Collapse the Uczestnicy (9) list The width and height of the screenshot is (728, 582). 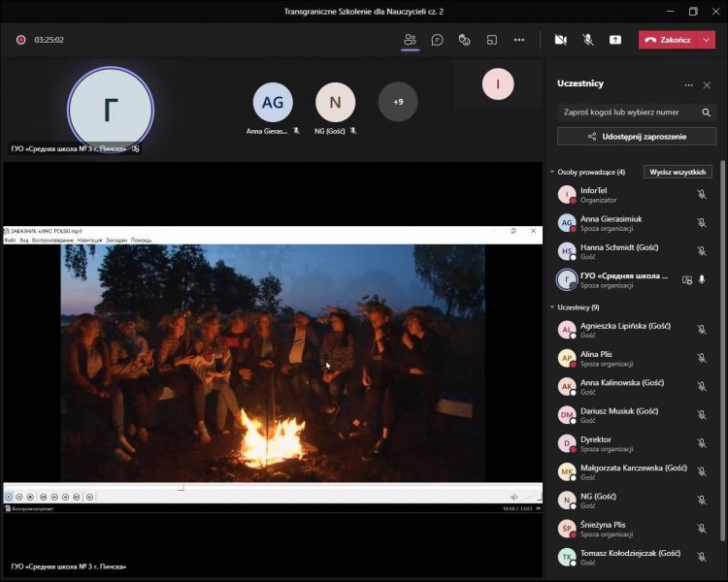[552, 307]
